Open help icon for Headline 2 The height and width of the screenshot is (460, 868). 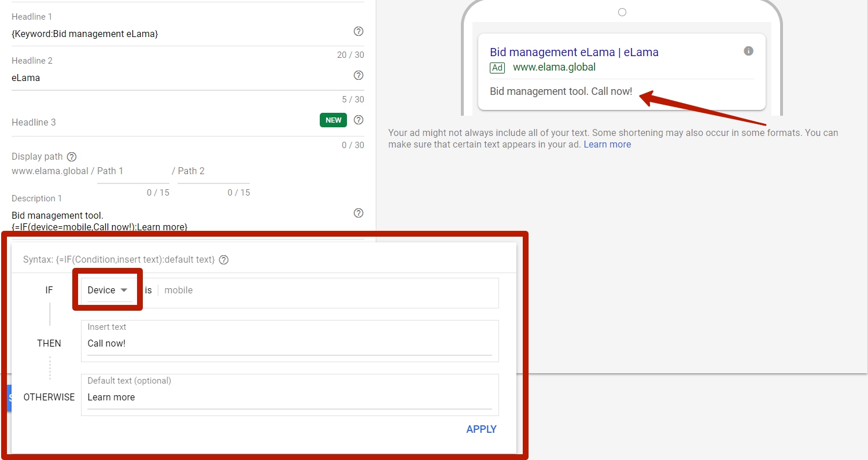(359, 75)
